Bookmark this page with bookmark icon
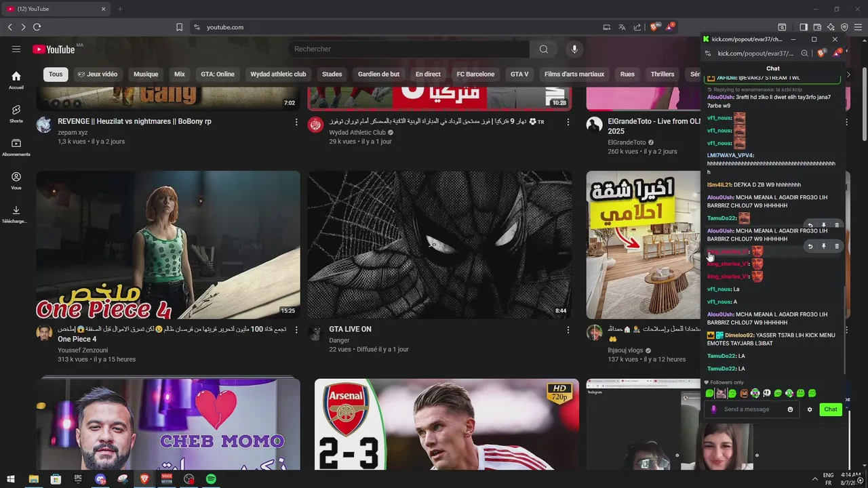The image size is (868, 488). tap(179, 27)
